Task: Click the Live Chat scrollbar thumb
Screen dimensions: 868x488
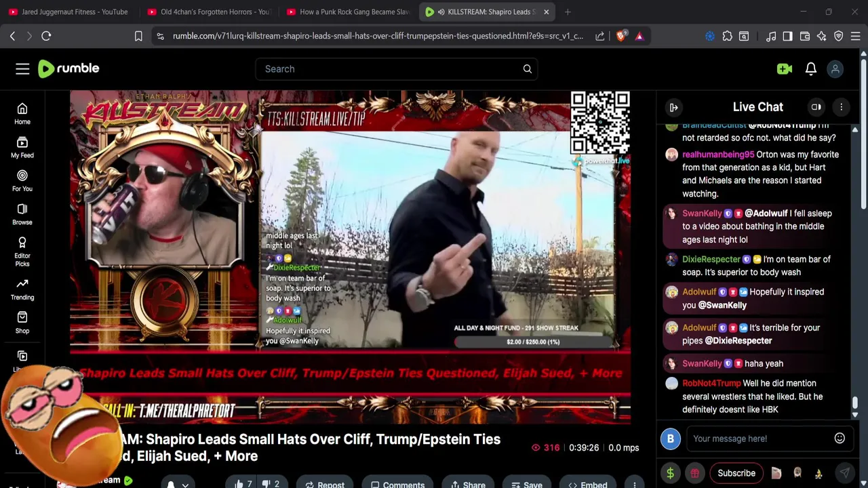Action: 854,404
